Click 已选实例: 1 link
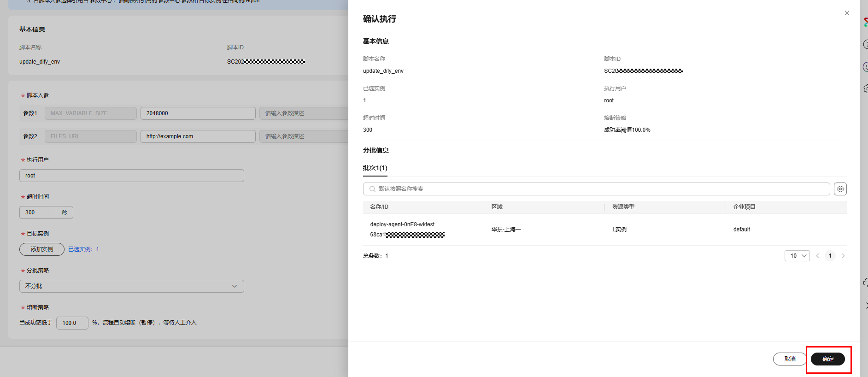The height and width of the screenshot is (377, 868). (83, 249)
